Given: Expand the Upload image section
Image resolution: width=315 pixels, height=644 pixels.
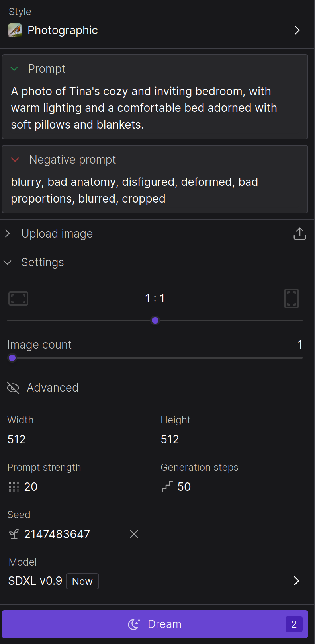Looking at the screenshot, I should [x=8, y=234].
